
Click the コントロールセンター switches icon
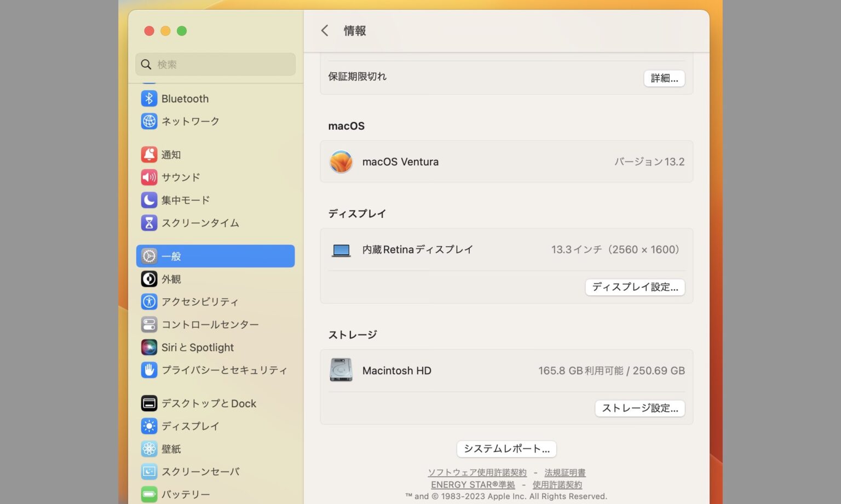[149, 325]
